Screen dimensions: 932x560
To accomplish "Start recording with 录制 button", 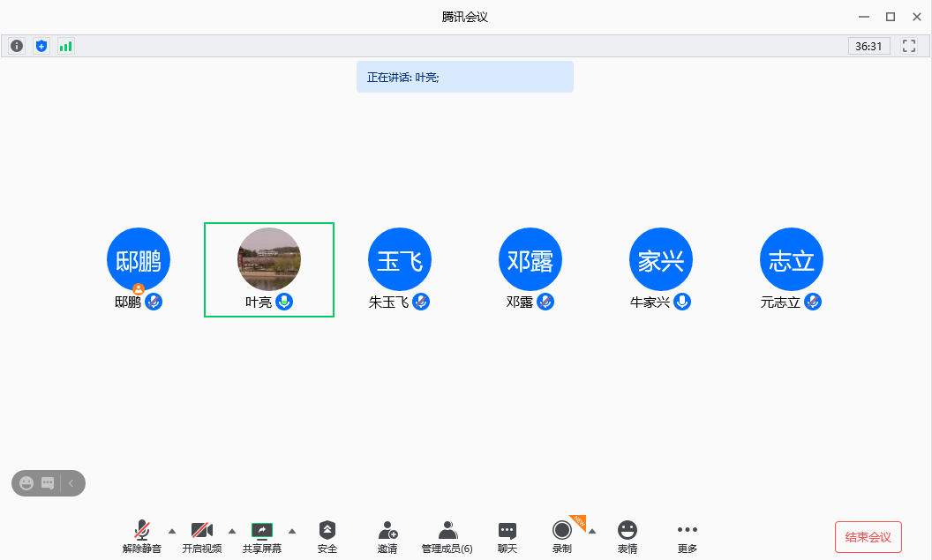I will point(562,536).
